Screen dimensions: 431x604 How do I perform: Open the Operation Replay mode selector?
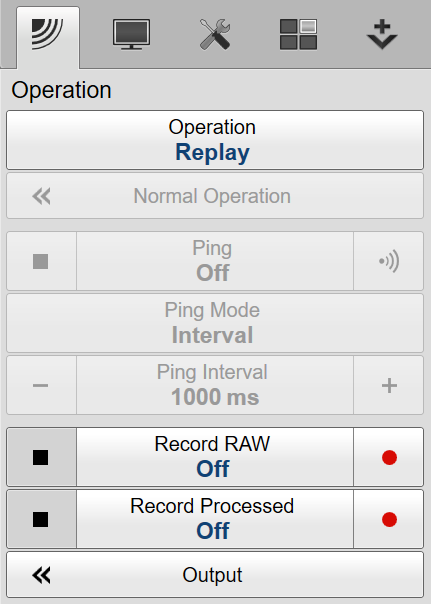point(215,140)
